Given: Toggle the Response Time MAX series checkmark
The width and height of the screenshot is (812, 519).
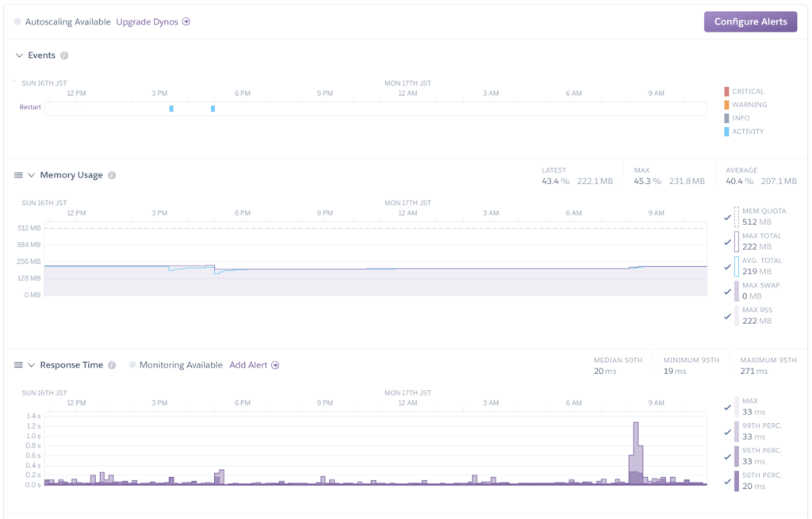Looking at the screenshot, I should click(728, 407).
